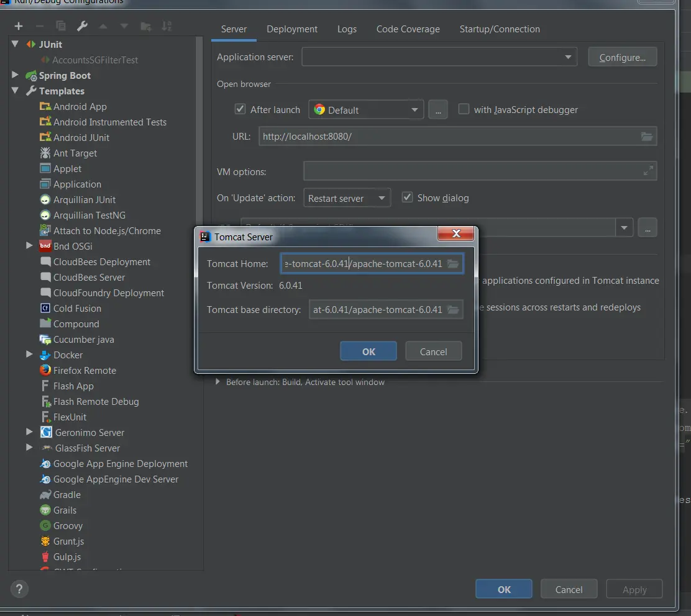Click OK in Run/Debug Configurations window
691x616 pixels.
click(x=504, y=589)
